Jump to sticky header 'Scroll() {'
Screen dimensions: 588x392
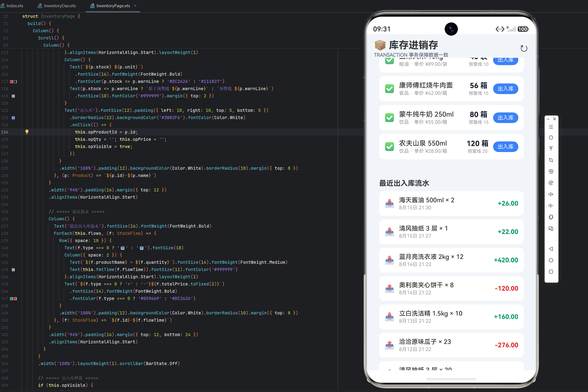(51, 38)
